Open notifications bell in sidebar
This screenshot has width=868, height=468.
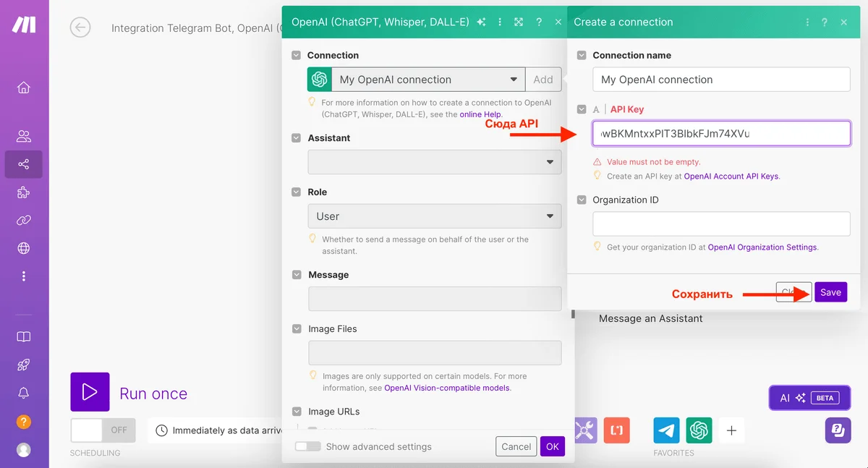tap(24, 393)
